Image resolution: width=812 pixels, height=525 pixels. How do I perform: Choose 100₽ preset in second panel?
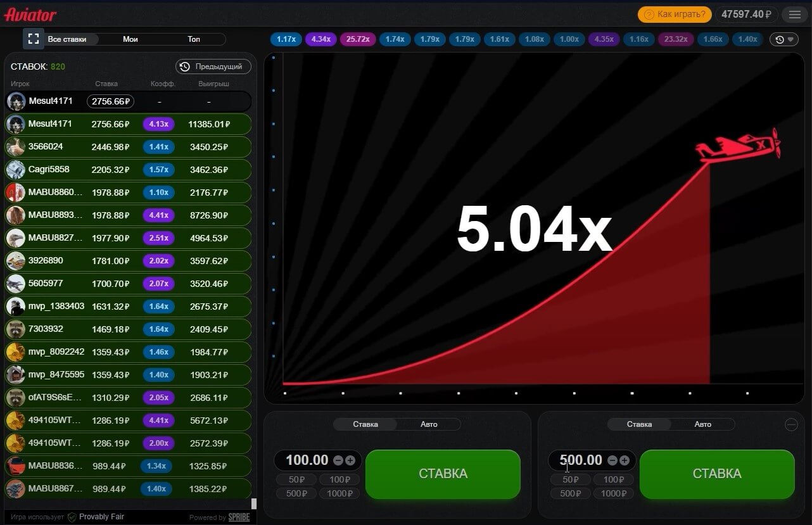[614, 480]
